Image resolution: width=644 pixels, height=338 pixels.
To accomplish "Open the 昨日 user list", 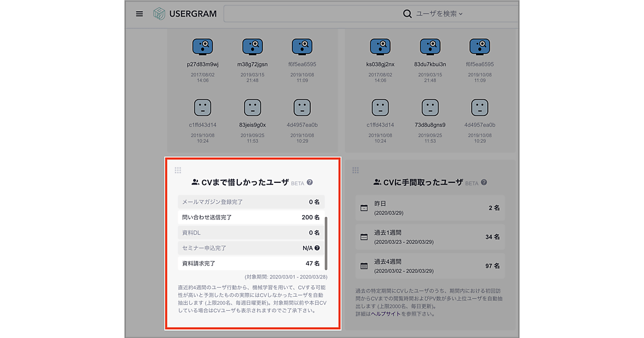I will coord(430,208).
